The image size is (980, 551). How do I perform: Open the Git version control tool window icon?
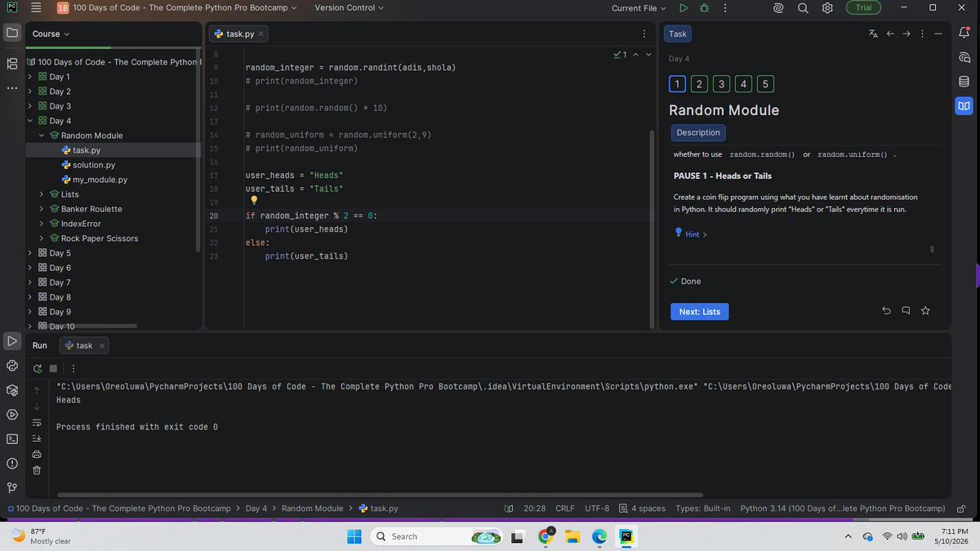pos(12,487)
